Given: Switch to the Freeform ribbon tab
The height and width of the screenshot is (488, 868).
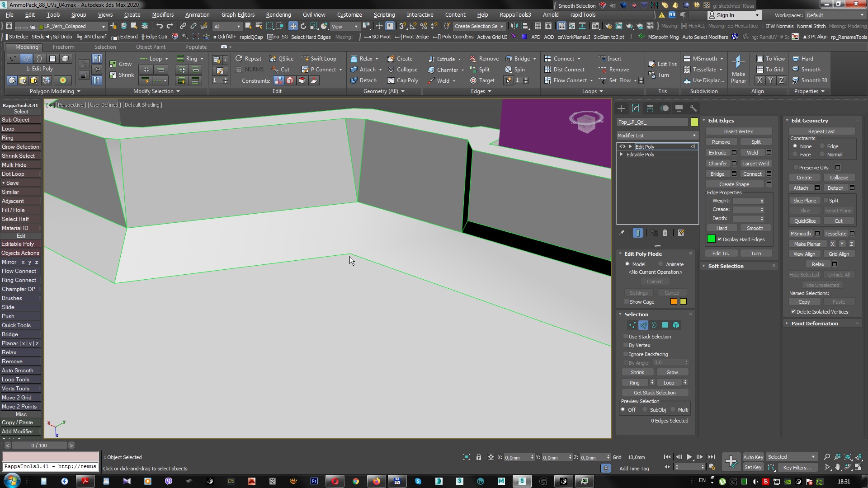Looking at the screenshot, I should 63,47.
